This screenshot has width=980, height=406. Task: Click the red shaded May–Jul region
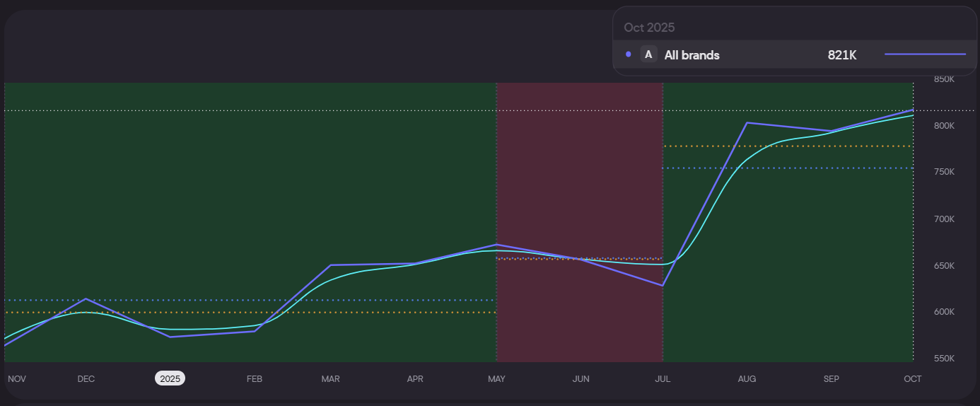pyautogui.click(x=580, y=177)
